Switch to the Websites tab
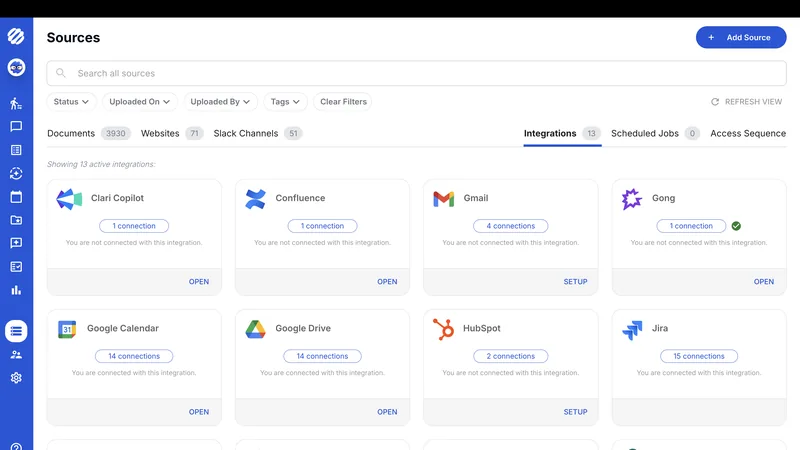800x450 pixels. [x=172, y=133]
